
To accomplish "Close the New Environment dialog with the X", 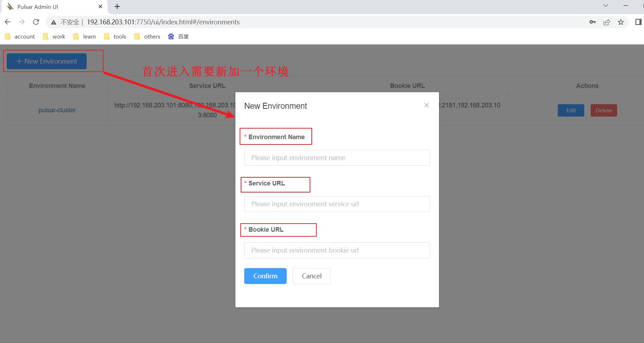I will pos(427,105).
